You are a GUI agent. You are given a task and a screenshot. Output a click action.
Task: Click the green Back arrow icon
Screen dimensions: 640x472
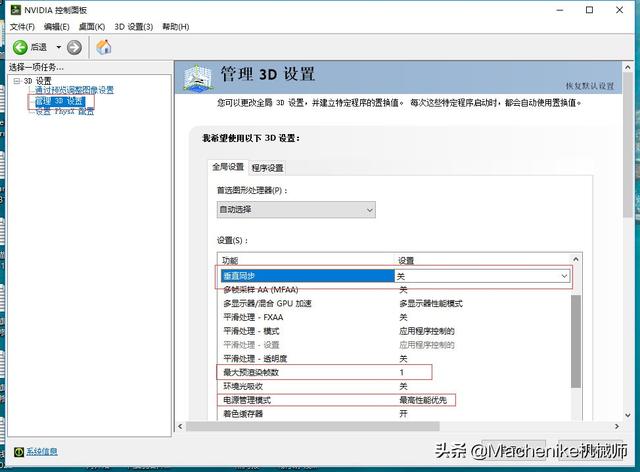[20, 47]
